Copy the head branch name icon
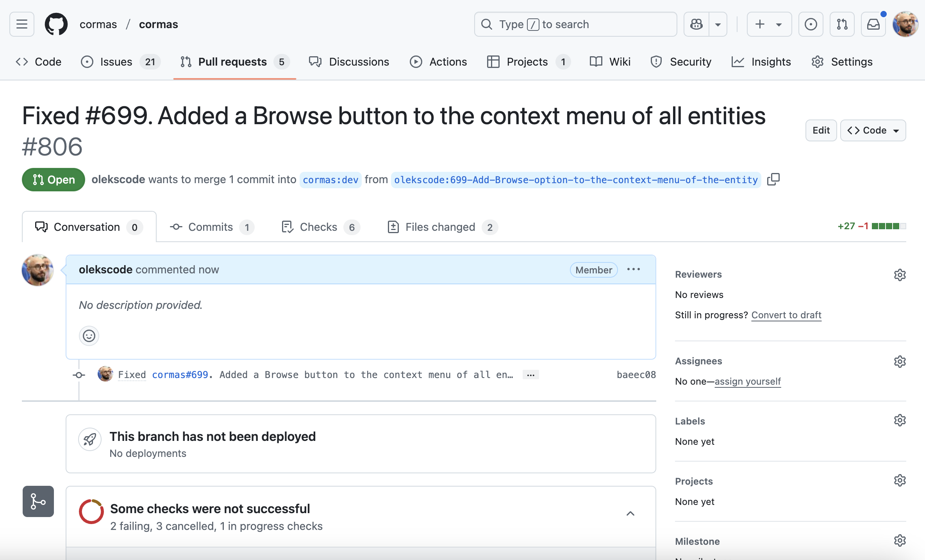Image resolution: width=925 pixels, height=560 pixels. 773,179
